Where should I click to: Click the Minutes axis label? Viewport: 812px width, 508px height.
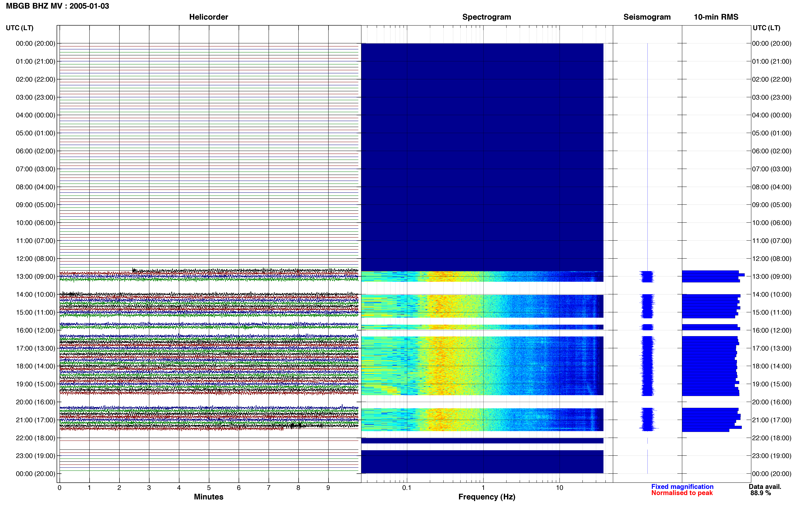pos(209,497)
